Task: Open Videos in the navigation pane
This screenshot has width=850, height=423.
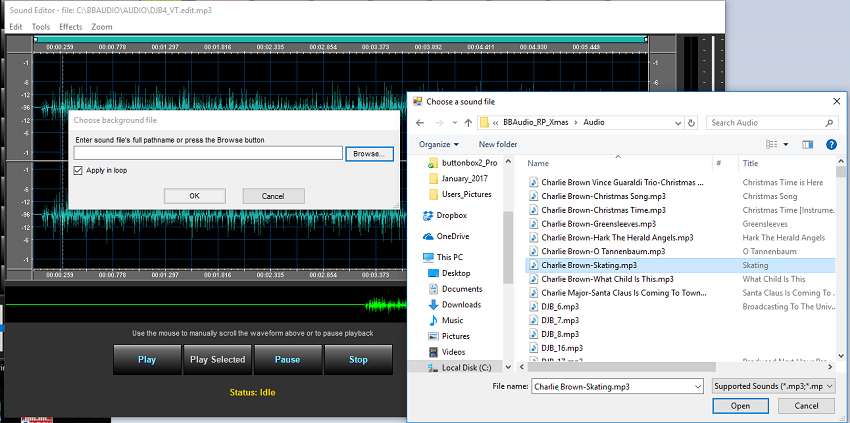Action: coord(447,351)
